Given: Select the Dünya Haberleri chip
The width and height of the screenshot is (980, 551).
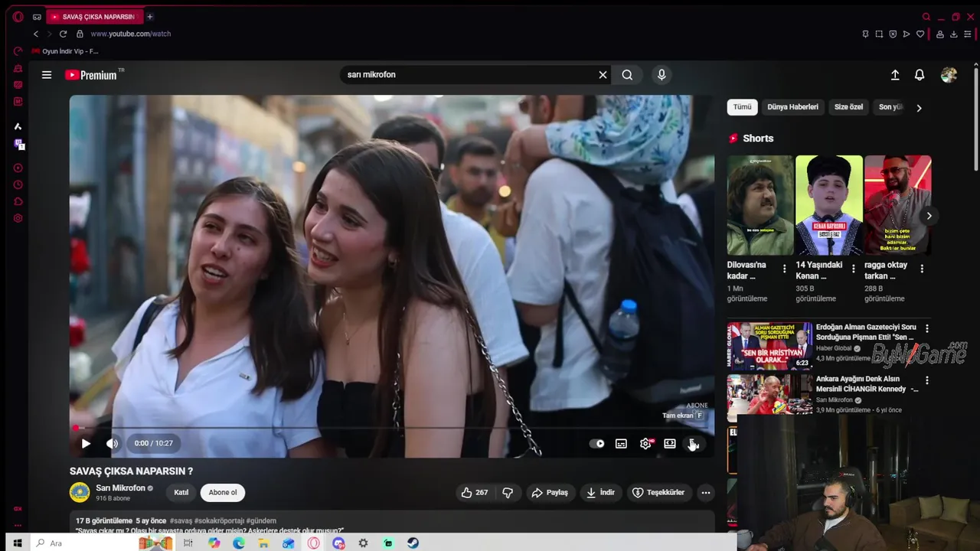Looking at the screenshot, I should 793,107.
